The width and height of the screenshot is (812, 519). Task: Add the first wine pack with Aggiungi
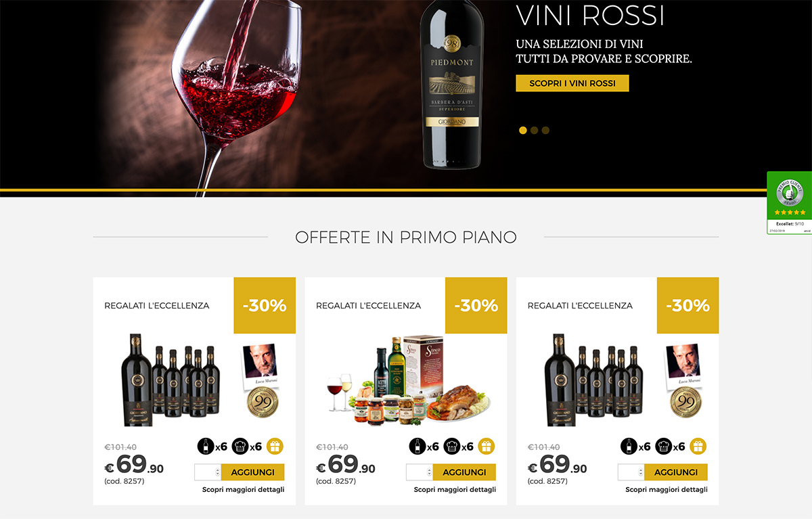[x=252, y=472]
